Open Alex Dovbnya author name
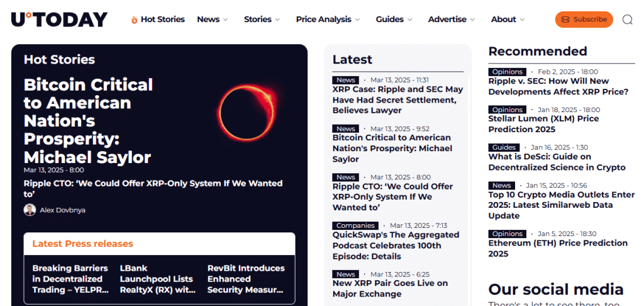Viewport: 644px width, 306px height. (x=62, y=210)
